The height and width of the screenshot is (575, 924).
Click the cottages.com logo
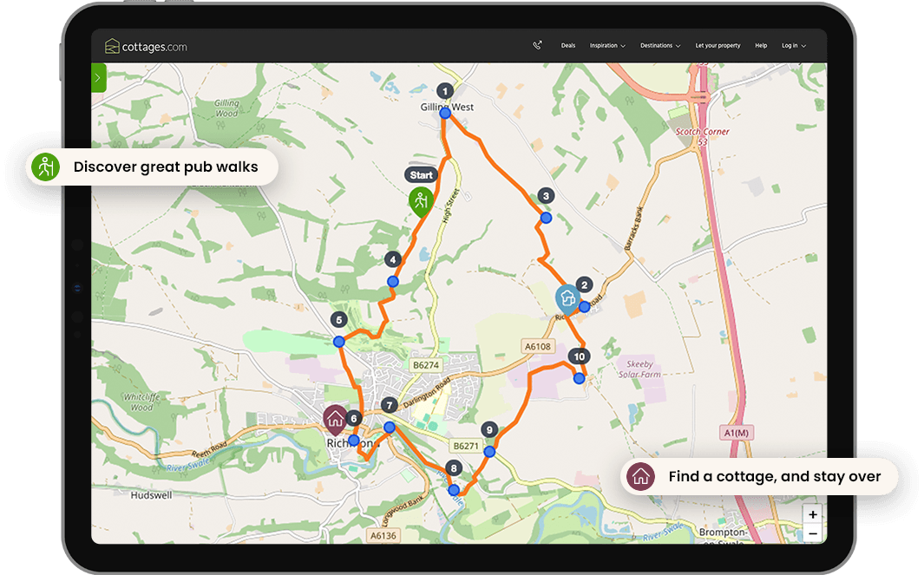point(146,46)
